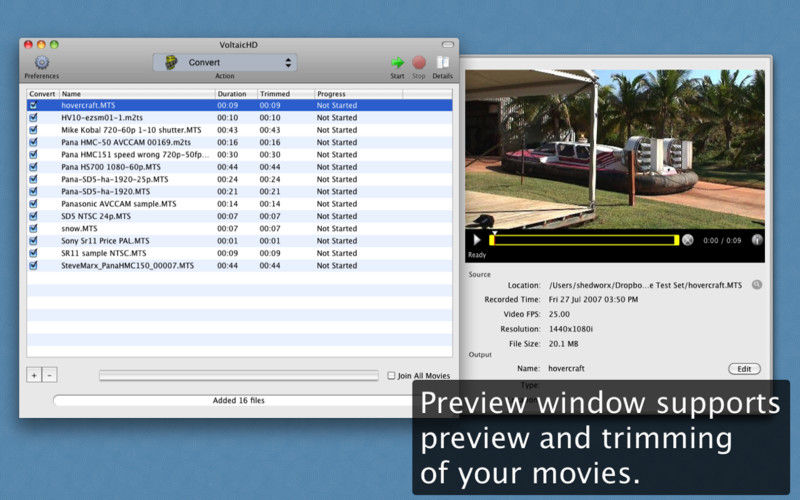Image resolution: width=800 pixels, height=500 pixels.
Task: Select the hovercraft.MTS row
Action: pos(239,105)
